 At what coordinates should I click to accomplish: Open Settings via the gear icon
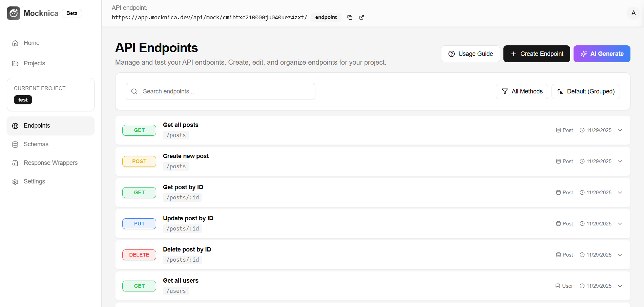pos(15,181)
